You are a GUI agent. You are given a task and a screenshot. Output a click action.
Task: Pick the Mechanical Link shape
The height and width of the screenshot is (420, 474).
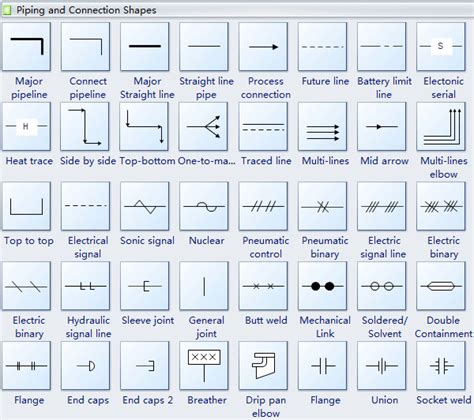323,286
